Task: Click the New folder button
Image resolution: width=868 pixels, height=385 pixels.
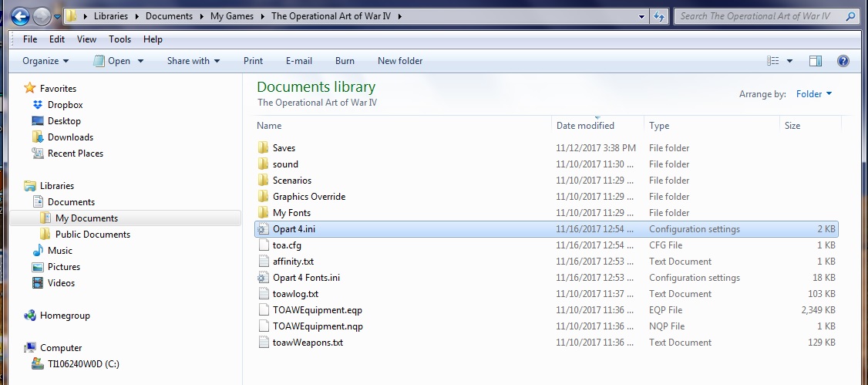Action: point(399,61)
